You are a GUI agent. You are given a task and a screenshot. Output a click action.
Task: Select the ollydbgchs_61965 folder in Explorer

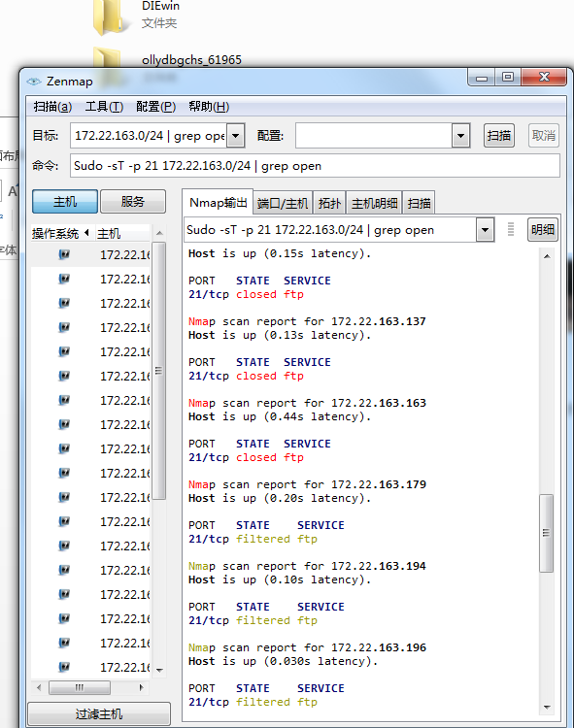pyautogui.click(x=191, y=60)
